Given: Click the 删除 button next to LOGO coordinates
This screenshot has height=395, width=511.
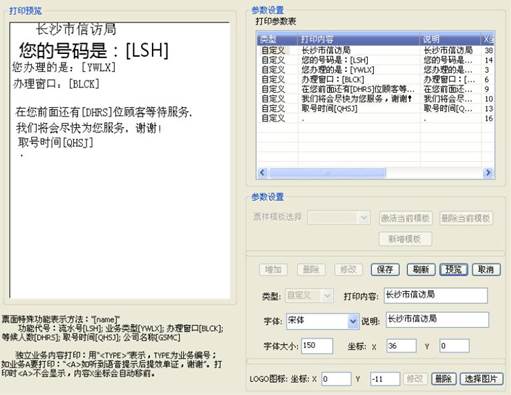Looking at the screenshot, I should 443,379.
